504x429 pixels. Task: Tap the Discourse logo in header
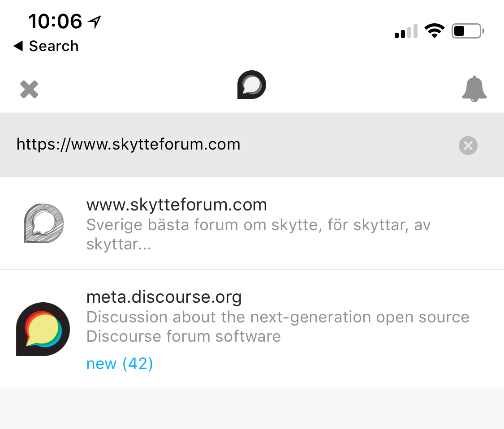point(252,85)
